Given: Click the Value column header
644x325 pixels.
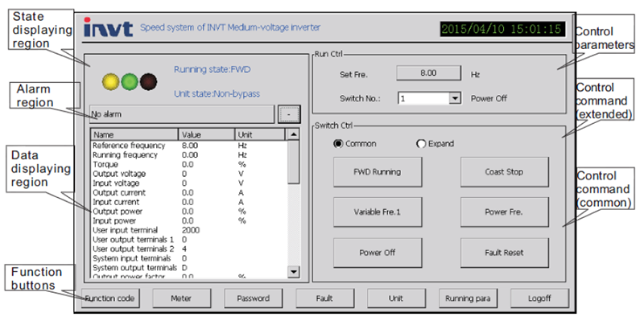Looking at the screenshot, I should [x=207, y=134].
